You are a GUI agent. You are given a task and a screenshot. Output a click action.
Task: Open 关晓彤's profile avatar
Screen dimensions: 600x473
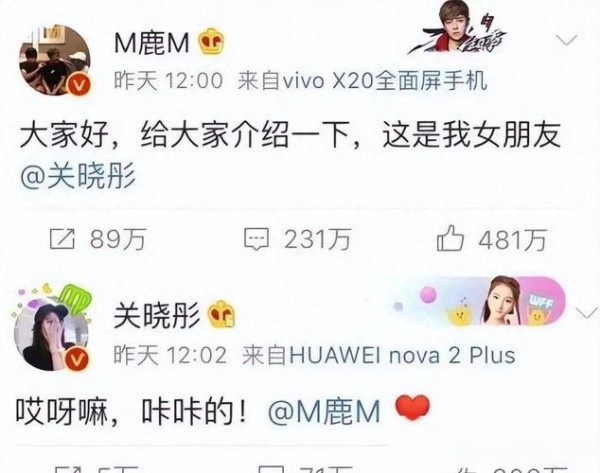[51, 334]
